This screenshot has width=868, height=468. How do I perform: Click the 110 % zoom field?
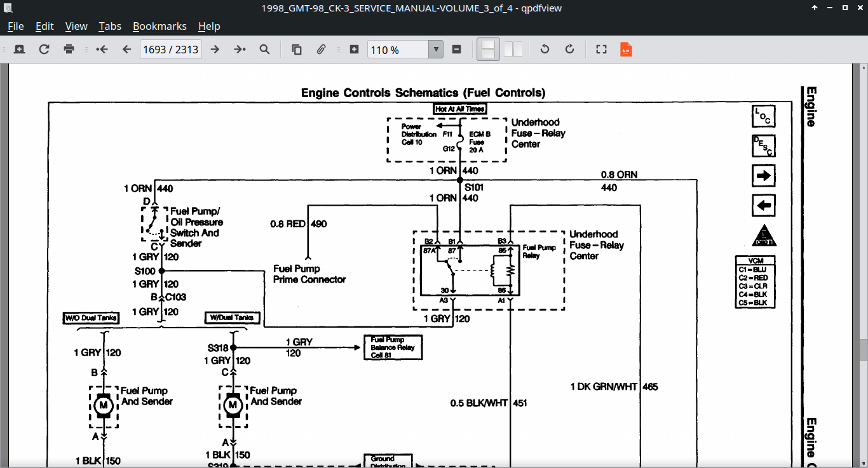(398, 50)
